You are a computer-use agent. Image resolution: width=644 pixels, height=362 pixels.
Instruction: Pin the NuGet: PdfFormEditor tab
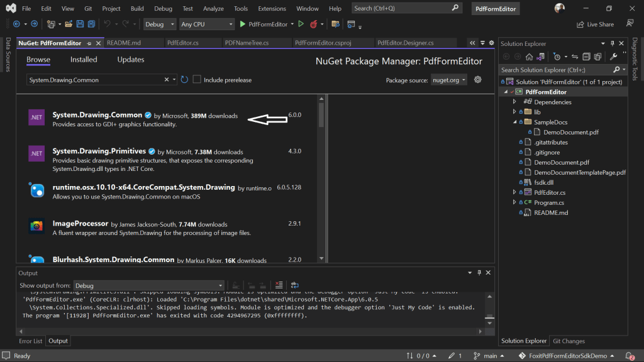tap(89, 43)
